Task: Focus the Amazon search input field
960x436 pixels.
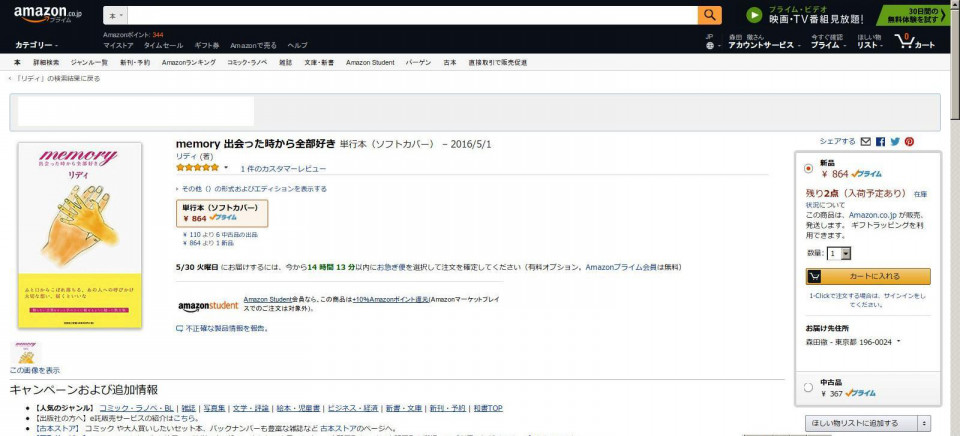Action: click(x=413, y=15)
